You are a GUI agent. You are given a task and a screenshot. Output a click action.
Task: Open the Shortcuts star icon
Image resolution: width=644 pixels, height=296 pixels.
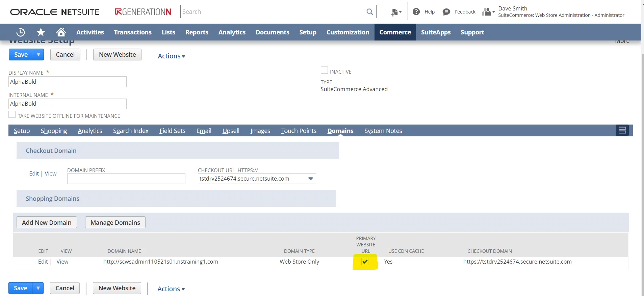41,32
